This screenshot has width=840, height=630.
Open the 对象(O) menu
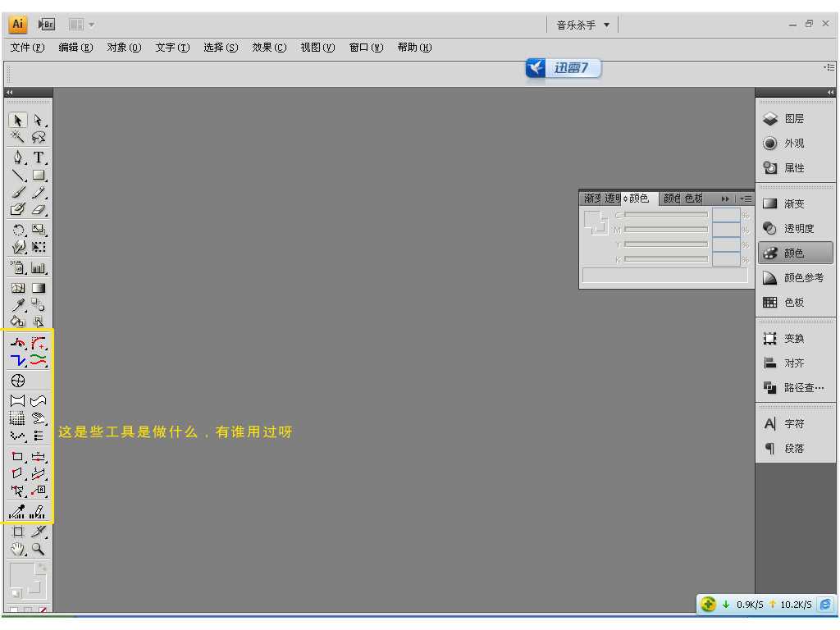[124, 47]
